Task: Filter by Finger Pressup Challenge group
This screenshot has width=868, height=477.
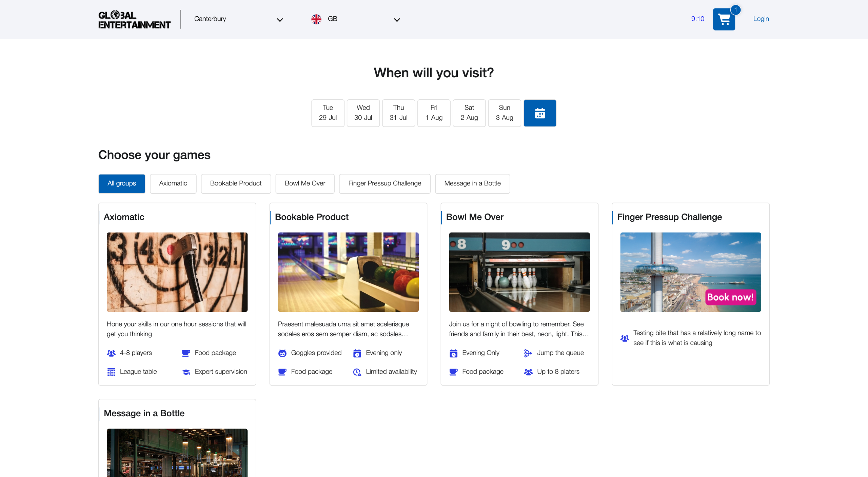Action: (384, 183)
